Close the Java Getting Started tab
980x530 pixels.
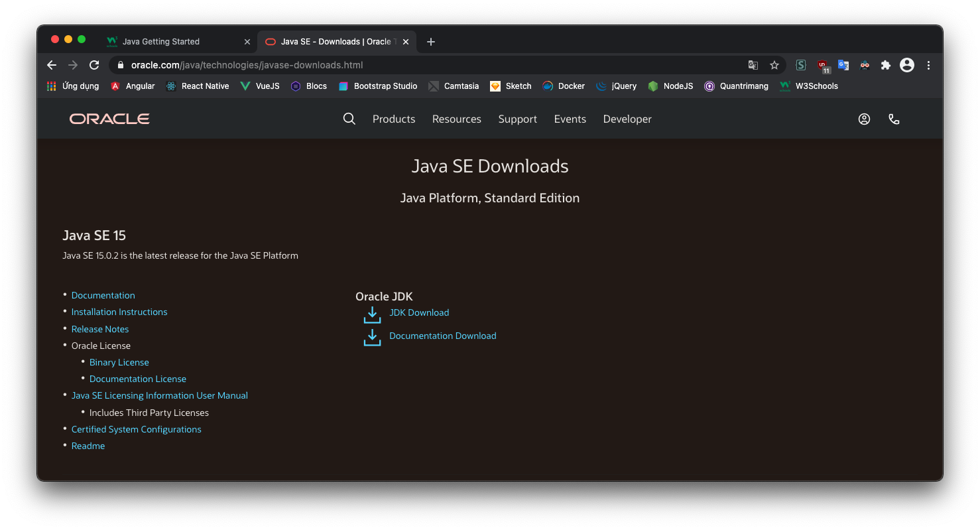247,42
